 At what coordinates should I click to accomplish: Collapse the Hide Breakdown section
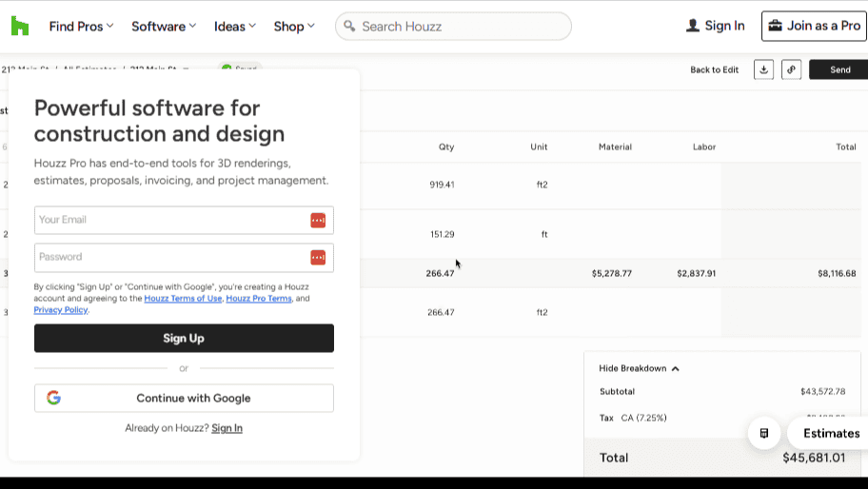click(x=639, y=368)
